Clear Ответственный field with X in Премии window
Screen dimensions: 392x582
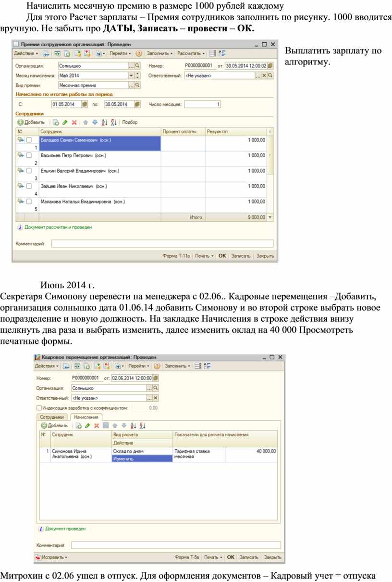pos(264,76)
